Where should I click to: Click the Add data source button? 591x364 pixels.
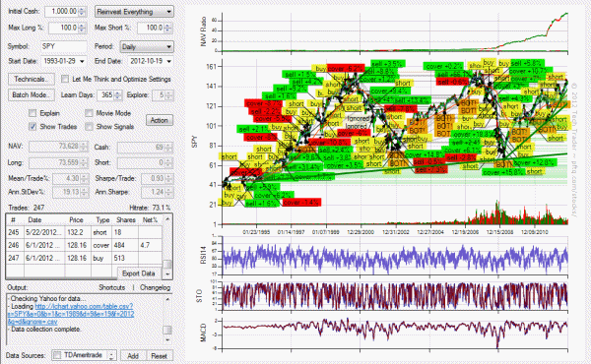[132, 356]
